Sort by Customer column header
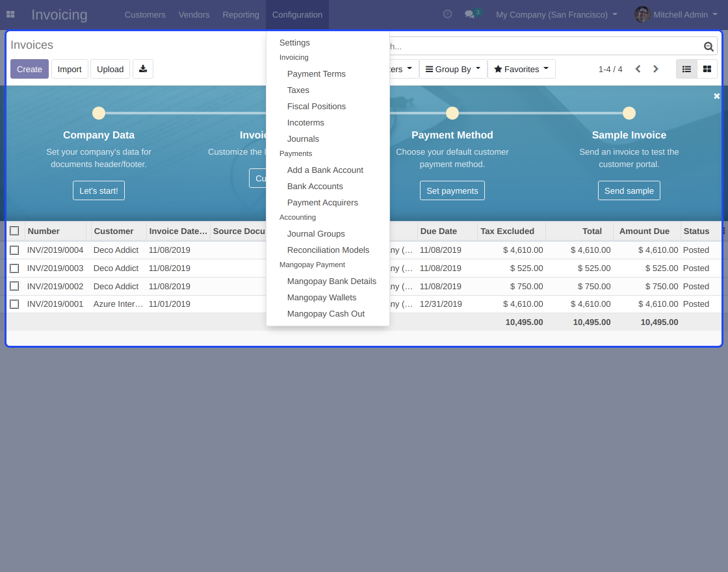The width and height of the screenshot is (728, 572). click(118, 231)
